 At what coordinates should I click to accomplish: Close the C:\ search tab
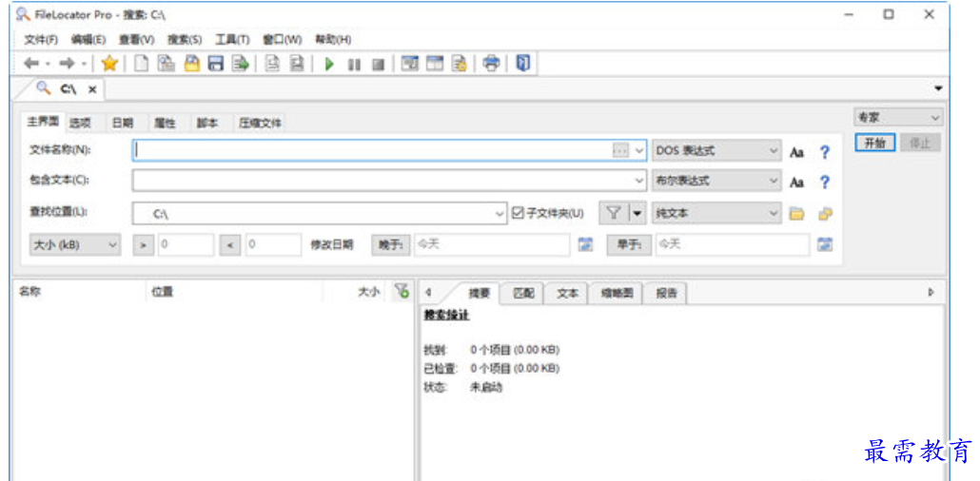(x=92, y=89)
